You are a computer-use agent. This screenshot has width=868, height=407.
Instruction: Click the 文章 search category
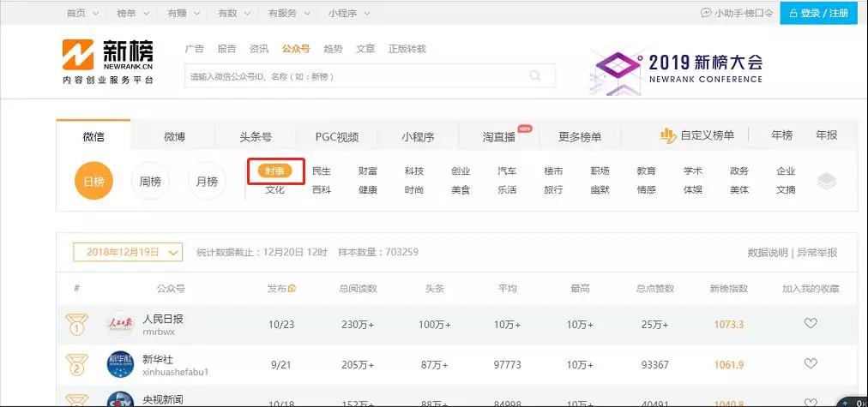click(365, 49)
